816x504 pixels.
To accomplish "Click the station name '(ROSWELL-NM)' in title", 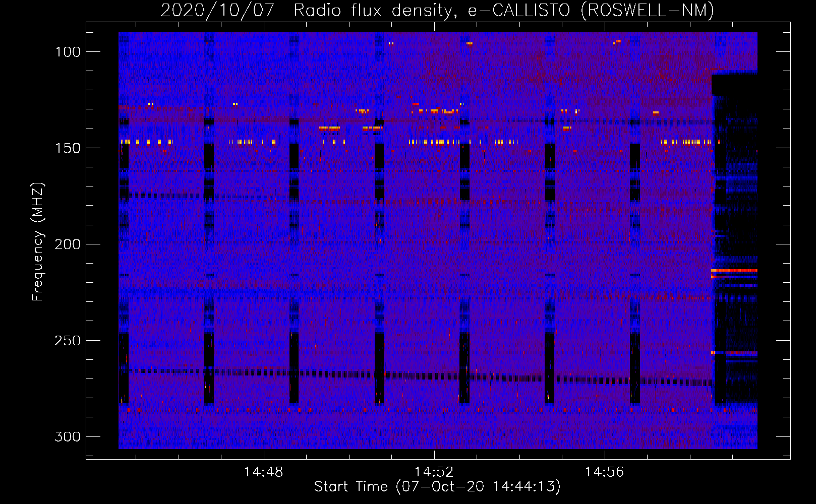I will [647, 10].
